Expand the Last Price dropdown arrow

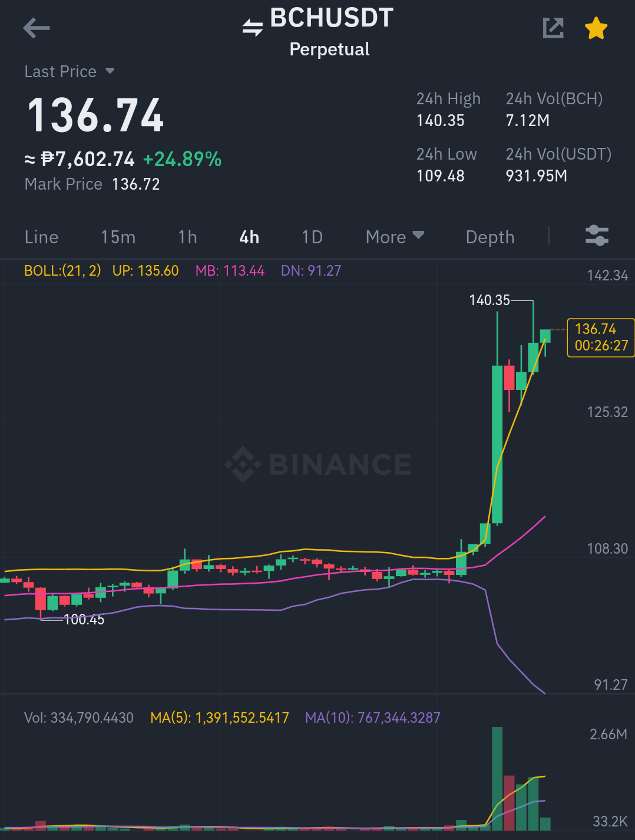tap(110, 71)
